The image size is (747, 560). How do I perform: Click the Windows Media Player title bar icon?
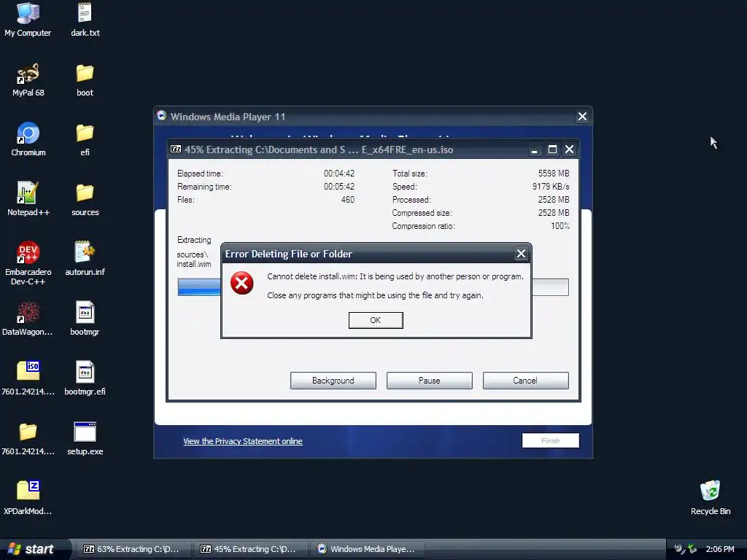coord(161,116)
